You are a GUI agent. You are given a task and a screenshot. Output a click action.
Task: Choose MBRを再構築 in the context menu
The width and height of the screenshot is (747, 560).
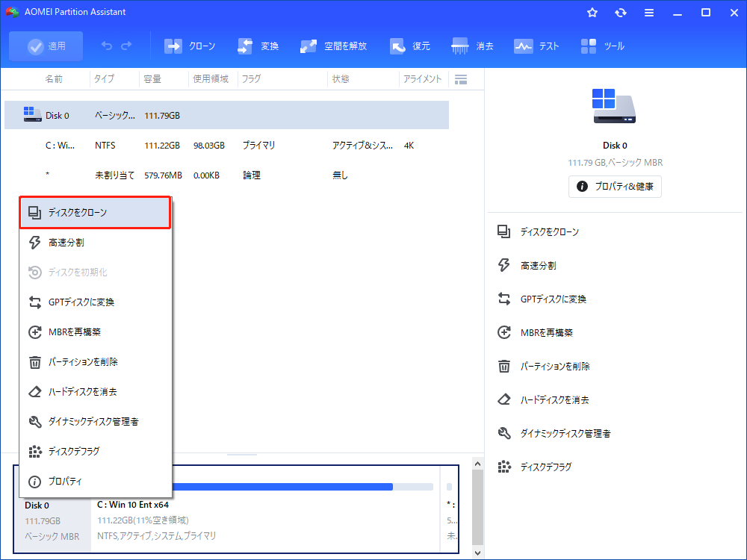(x=96, y=332)
